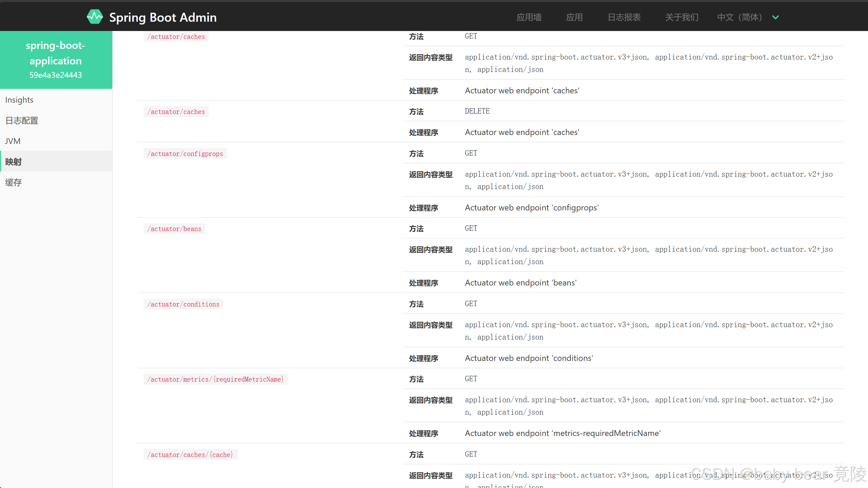Click the spring-boot-application instance panel

tap(56, 53)
